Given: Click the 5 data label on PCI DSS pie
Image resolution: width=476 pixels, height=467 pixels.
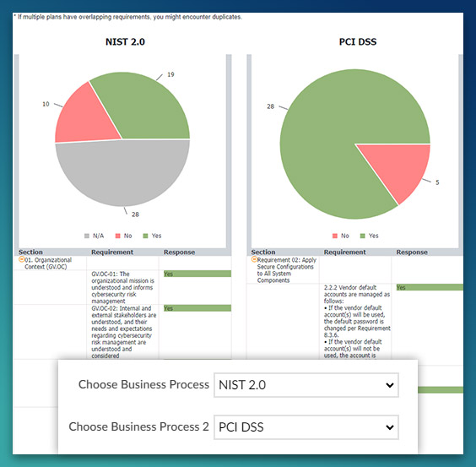Looking at the screenshot, I should tap(437, 182).
